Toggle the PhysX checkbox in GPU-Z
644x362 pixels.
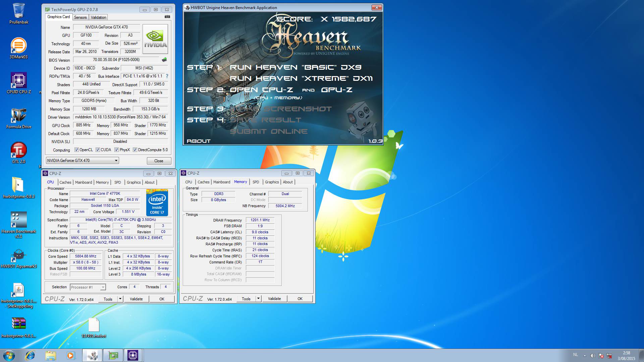(x=116, y=150)
